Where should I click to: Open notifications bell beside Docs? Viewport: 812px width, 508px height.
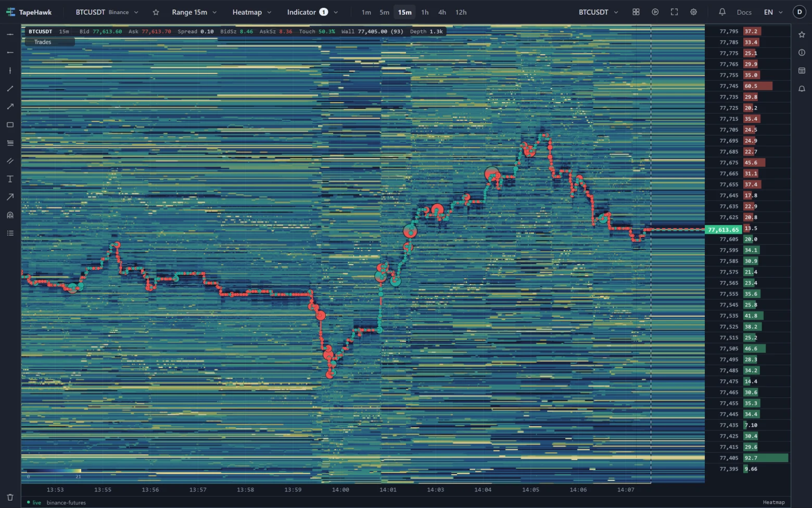pyautogui.click(x=722, y=12)
